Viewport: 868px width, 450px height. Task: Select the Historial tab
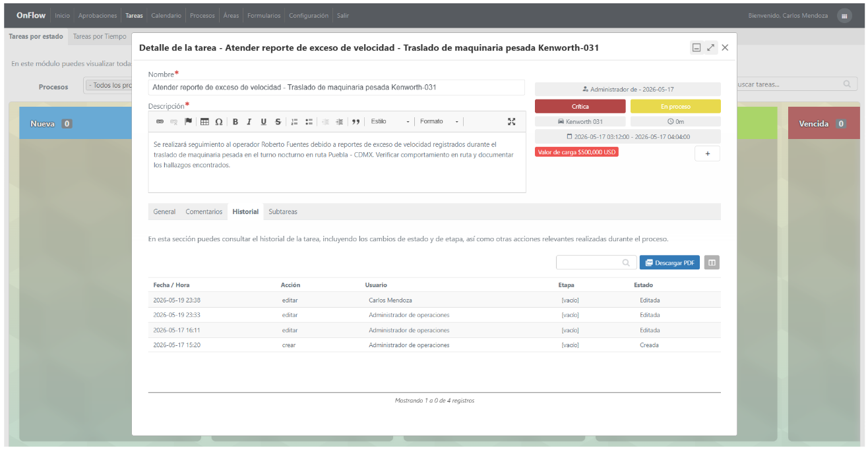tap(245, 211)
